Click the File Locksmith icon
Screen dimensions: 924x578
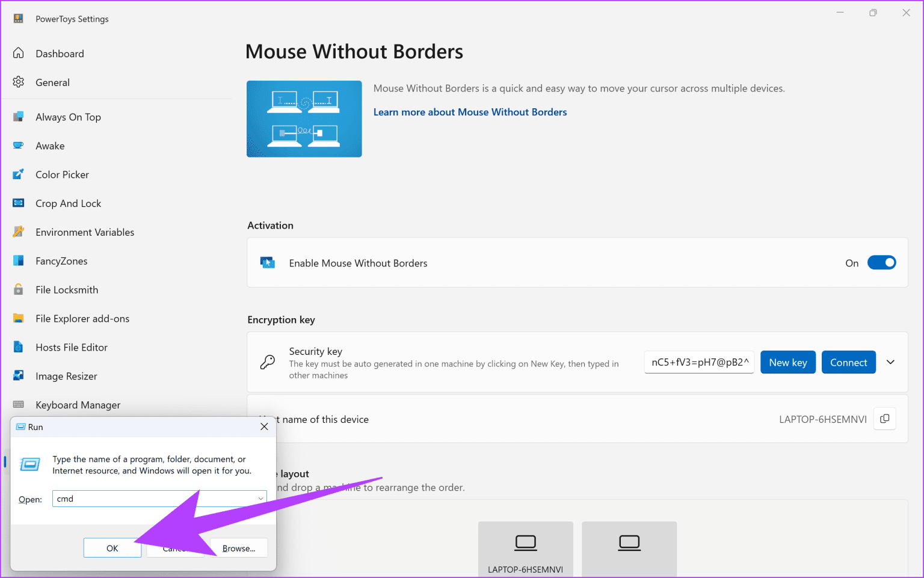(18, 289)
